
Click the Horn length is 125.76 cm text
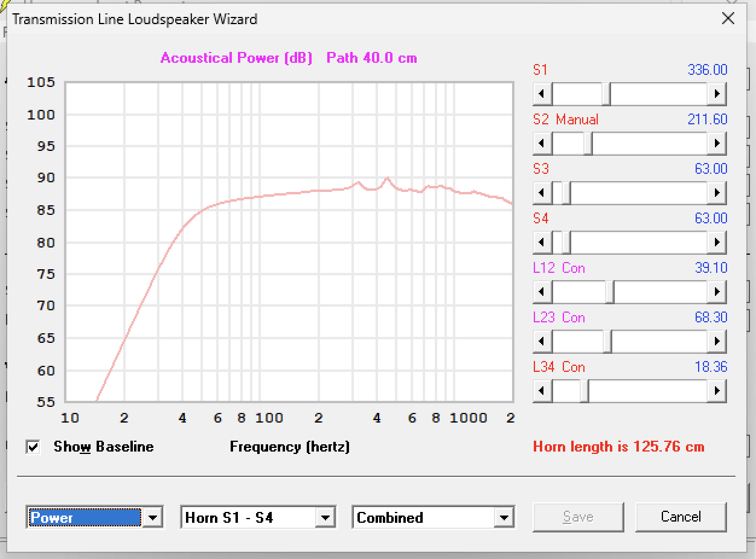pos(618,447)
